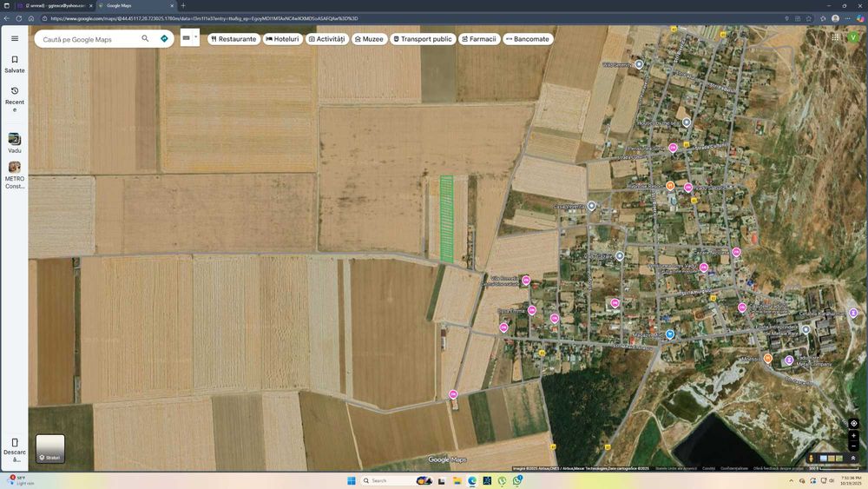Open the Recente history panel
The height and width of the screenshot is (489, 868).
coord(15,99)
